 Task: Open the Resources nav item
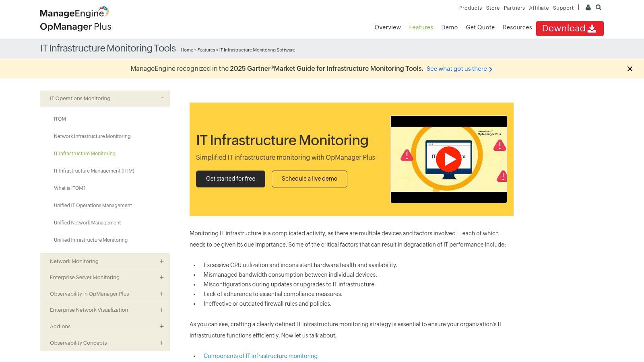pos(517,27)
